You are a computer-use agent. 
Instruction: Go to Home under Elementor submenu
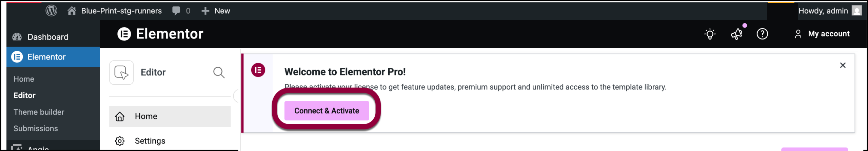pos(24,79)
